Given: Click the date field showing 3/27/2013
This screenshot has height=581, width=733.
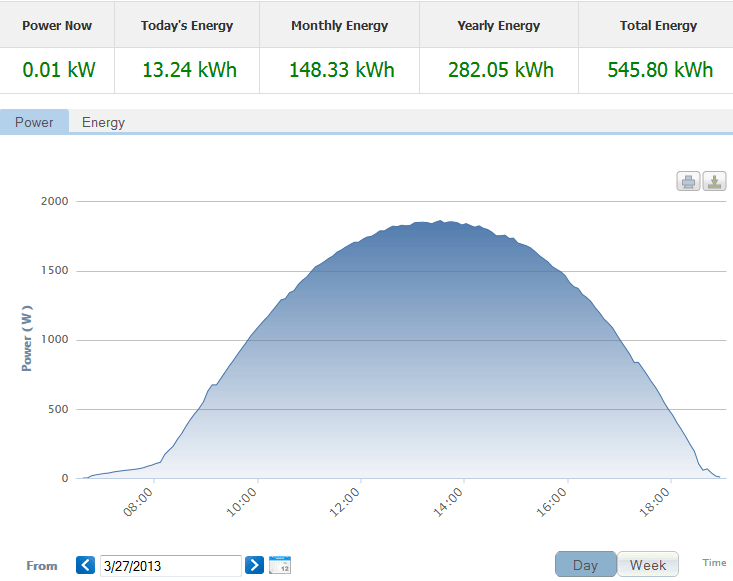Looking at the screenshot, I should [x=171, y=566].
